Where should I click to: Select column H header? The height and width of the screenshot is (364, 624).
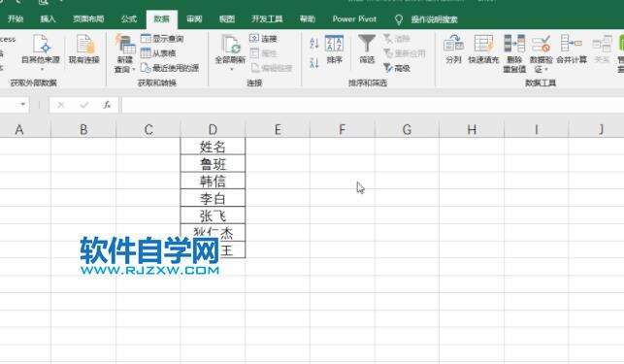[472, 129]
